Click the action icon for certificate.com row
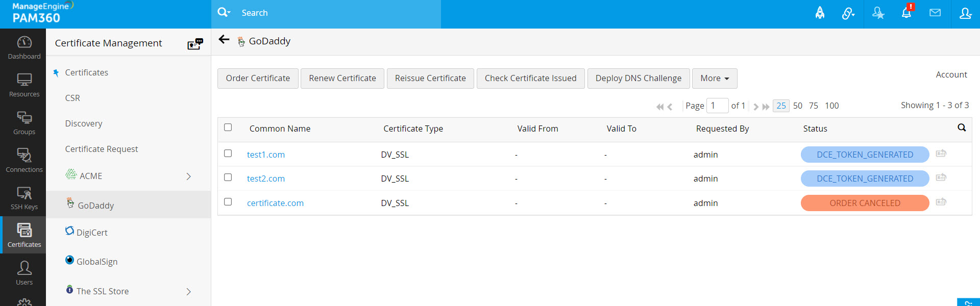The height and width of the screenshot is (306, 980). coord(941,202)
